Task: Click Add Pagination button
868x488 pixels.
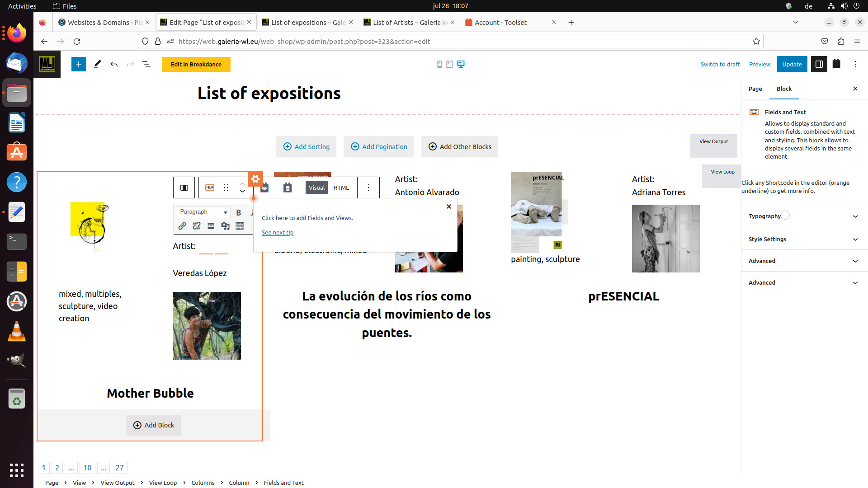Action: coord(379,146)
